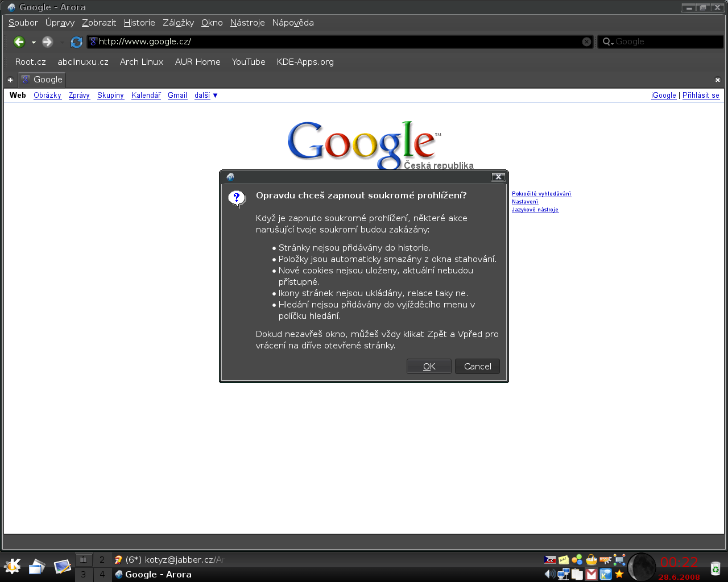
Task: Open the network display tray icon
Action: click(x=619, y=560)
